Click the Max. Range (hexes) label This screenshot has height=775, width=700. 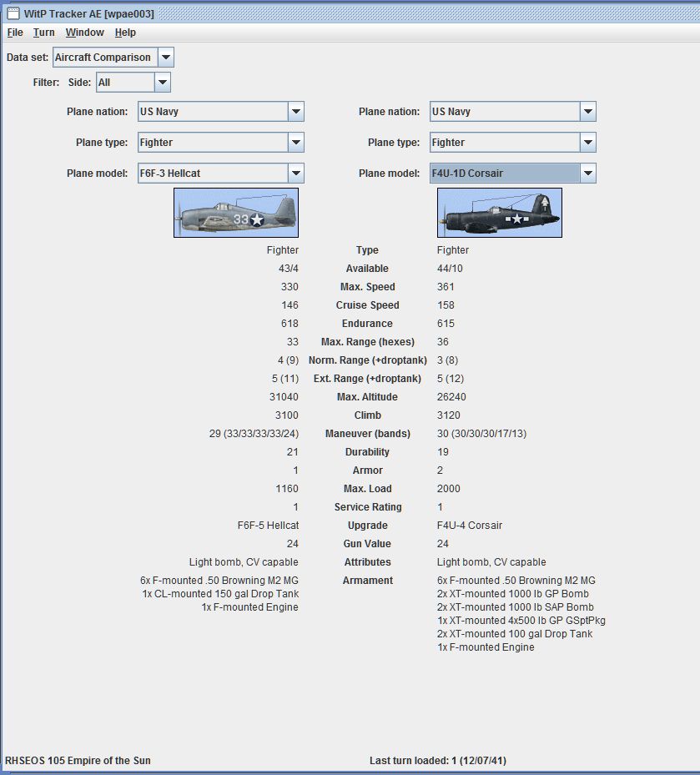(x=368, y=341)
